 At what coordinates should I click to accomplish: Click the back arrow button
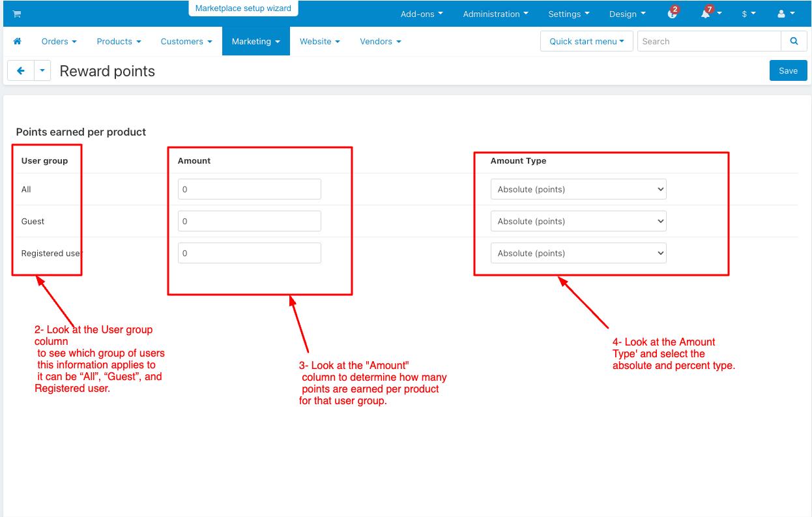click(x=21, y=71)
